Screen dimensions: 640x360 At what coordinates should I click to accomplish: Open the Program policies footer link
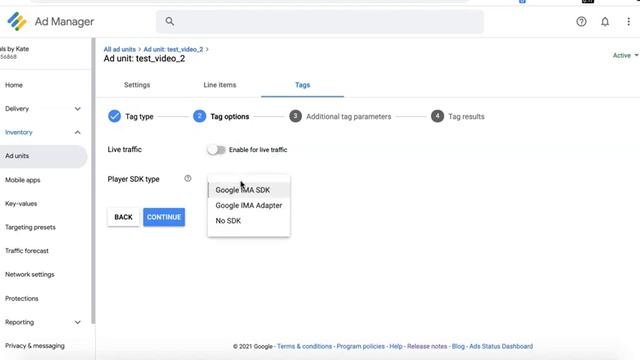click(360, 347)
